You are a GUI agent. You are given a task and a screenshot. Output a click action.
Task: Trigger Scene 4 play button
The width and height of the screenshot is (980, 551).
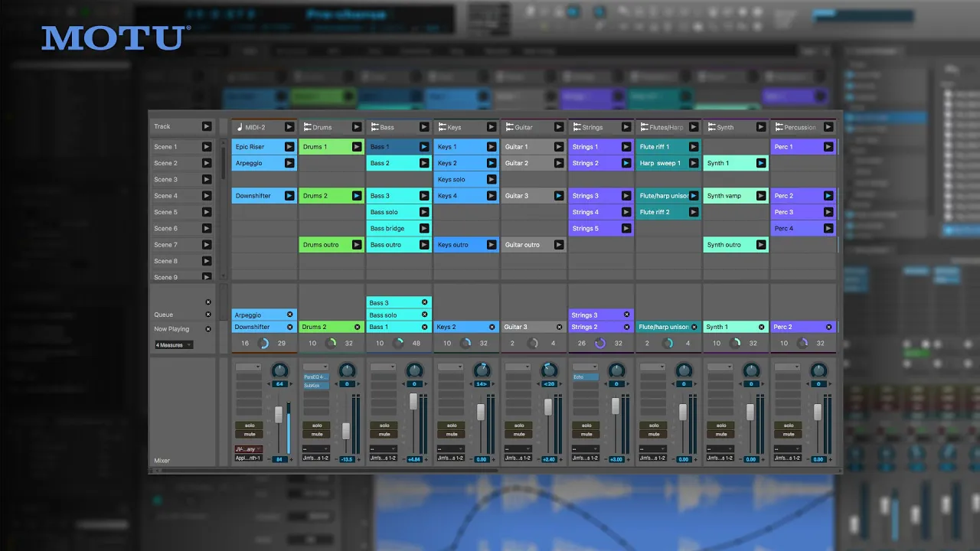pyautogui.click(x=207, y=196)
